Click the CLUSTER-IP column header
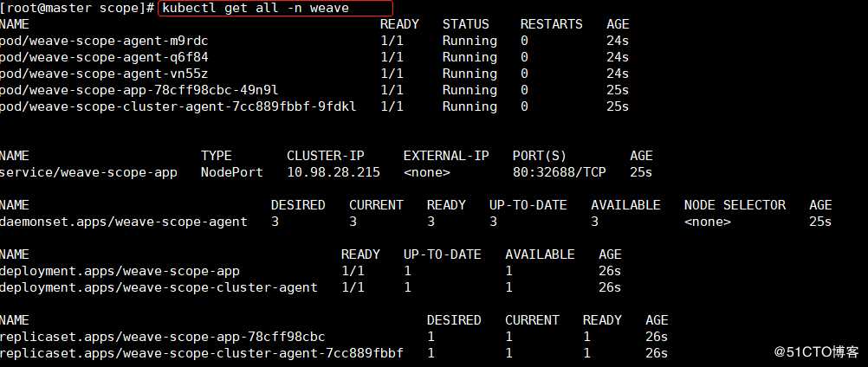This screenshot has width=868, height=367. click(x=326, y=156)
